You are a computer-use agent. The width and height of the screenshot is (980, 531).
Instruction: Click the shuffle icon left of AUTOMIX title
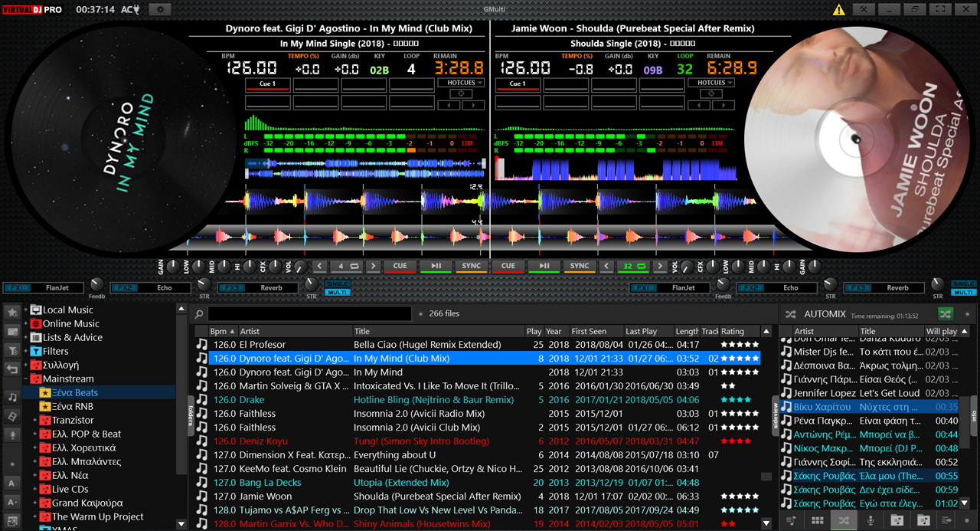coord(791,313)
